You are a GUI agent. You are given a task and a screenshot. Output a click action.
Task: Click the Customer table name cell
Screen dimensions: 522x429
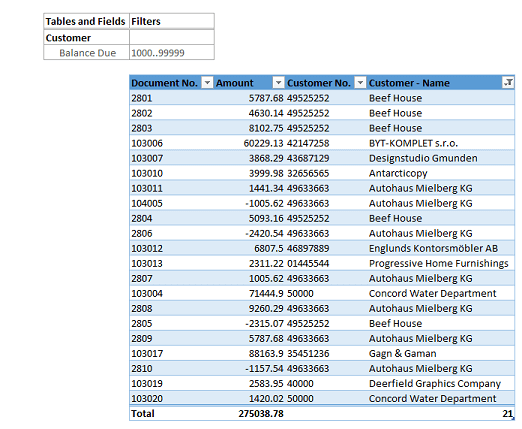[86, 38]
